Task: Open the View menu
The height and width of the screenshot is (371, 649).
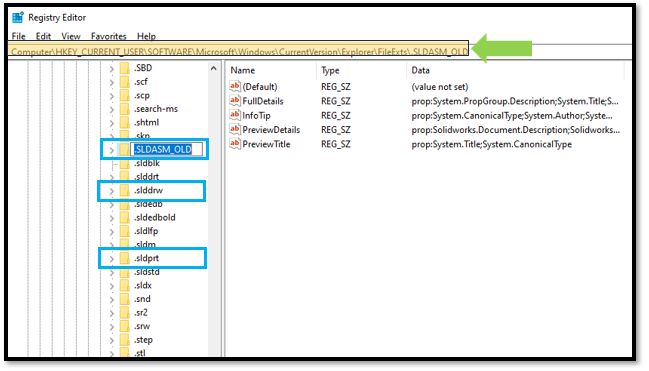Action: coord(71,36)
